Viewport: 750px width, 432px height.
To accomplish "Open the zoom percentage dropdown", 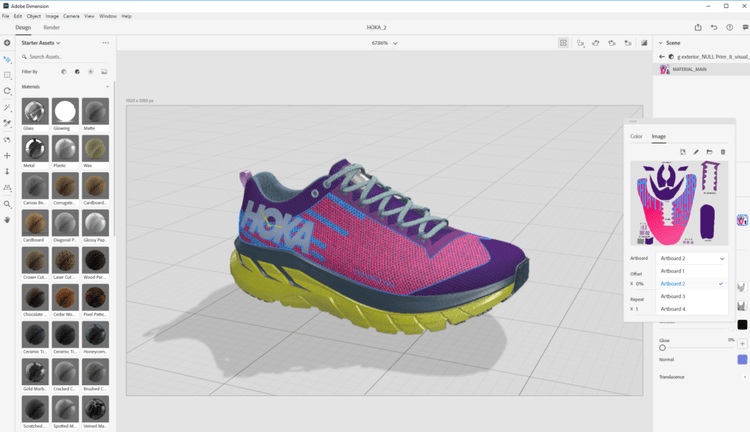I will 384,43.
